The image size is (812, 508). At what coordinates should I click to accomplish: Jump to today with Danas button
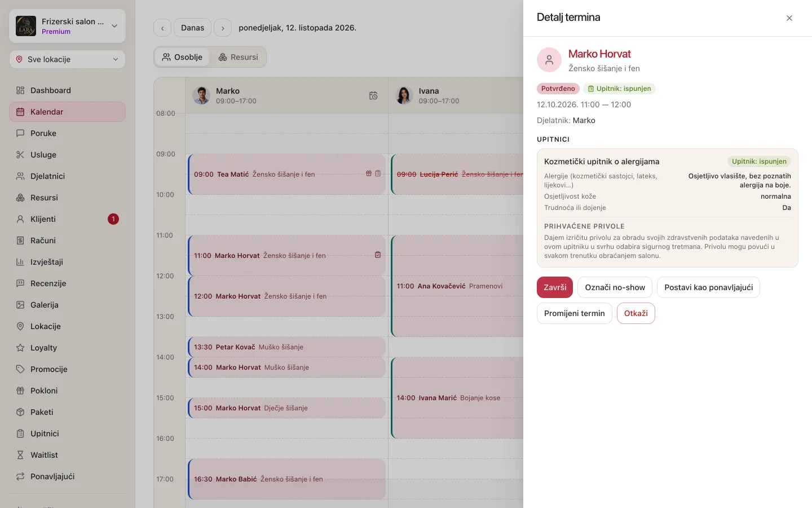(x=192, y=28)
